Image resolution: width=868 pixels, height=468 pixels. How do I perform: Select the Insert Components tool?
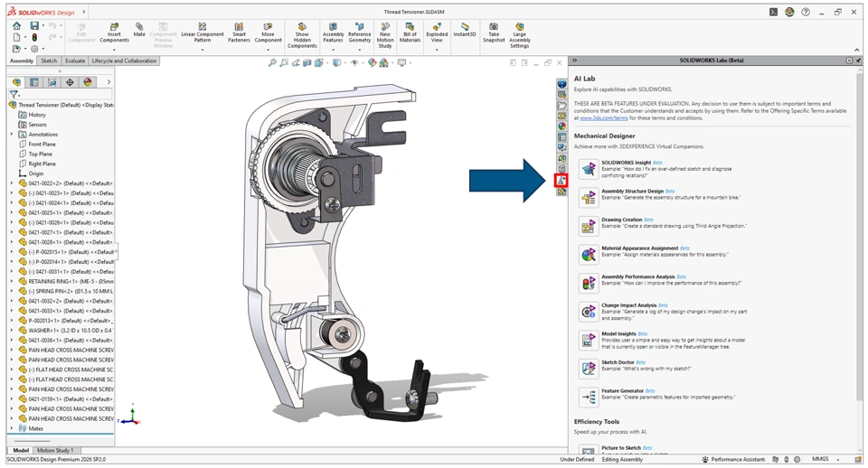(x=114, y=33)
